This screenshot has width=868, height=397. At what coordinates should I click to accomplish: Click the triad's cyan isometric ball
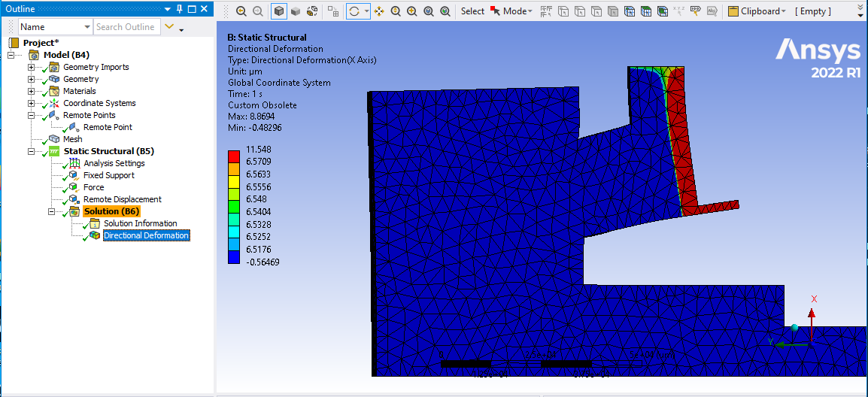(x=794, y=327)
